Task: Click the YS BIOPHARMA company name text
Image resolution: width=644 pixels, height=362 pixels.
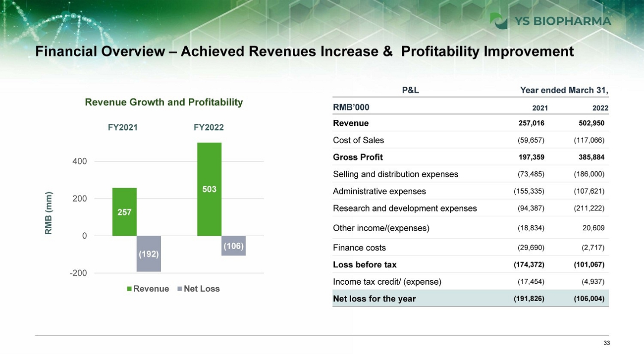Action: pyautogui.click(x=562, y=21)
